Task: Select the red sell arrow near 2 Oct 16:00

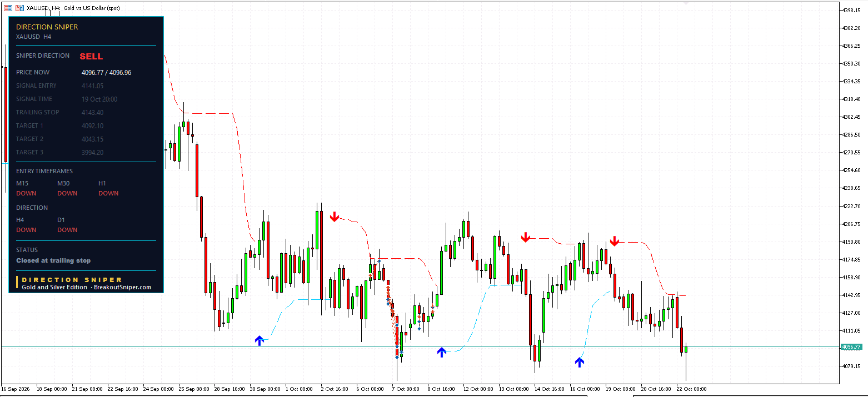Action: tap(334, 217)
